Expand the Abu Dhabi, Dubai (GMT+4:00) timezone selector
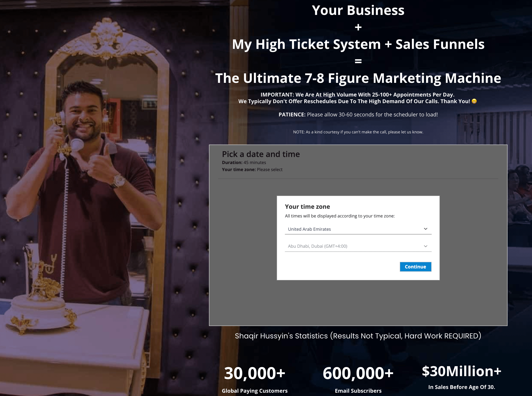Screen dimensions: 532x396 pyautogui.click(x=358, y=246)
